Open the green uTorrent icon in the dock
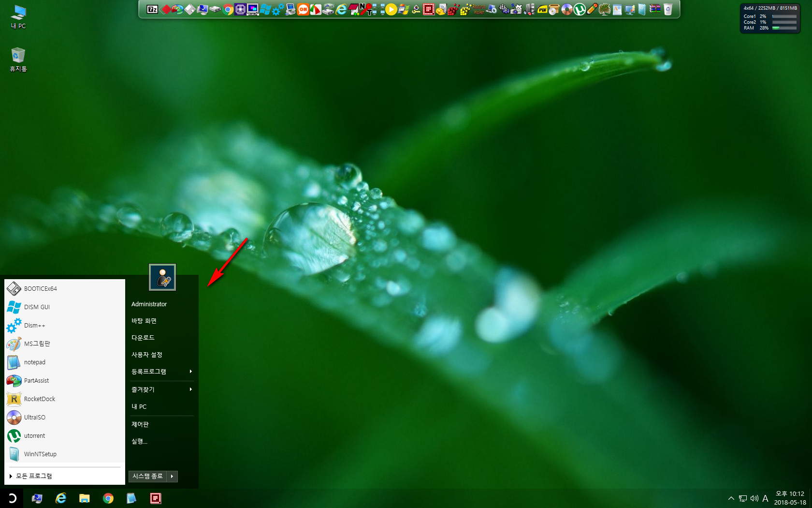This screenshot has height=508, width=812. click(580, 9)
